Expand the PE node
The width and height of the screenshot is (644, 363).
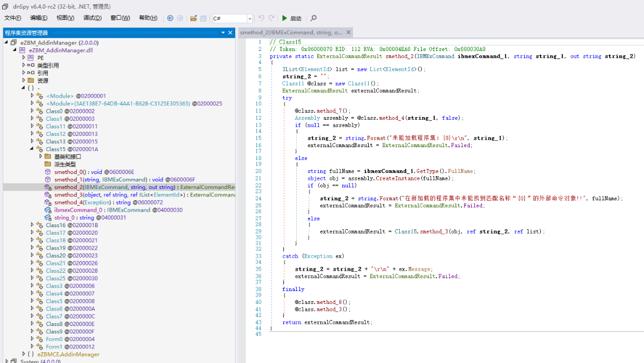(24, 57)
